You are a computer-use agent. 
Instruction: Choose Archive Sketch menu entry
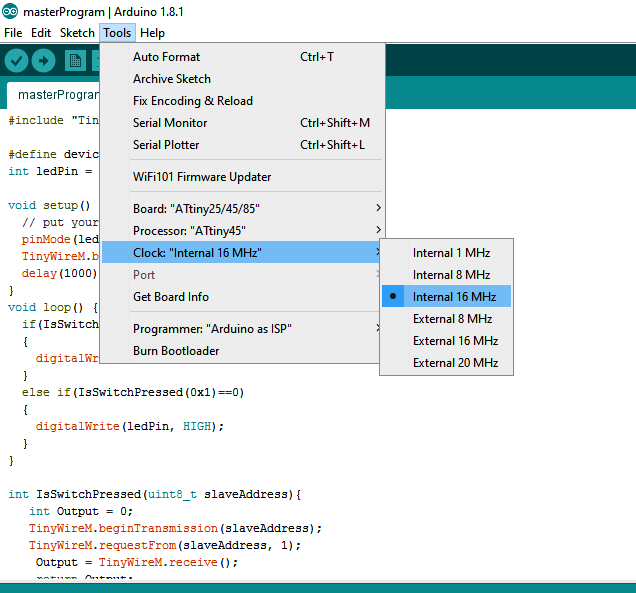pyautogui.click(x=241, y=79)
